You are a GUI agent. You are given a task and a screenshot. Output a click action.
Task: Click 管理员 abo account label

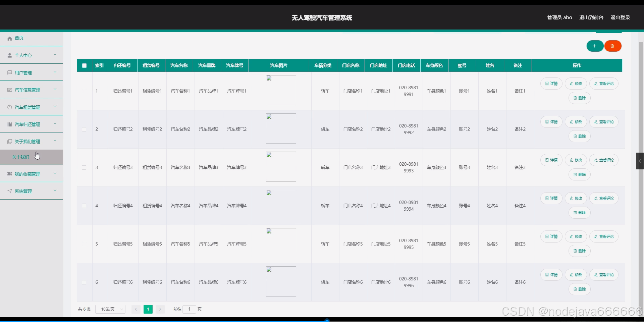[559, 17]
